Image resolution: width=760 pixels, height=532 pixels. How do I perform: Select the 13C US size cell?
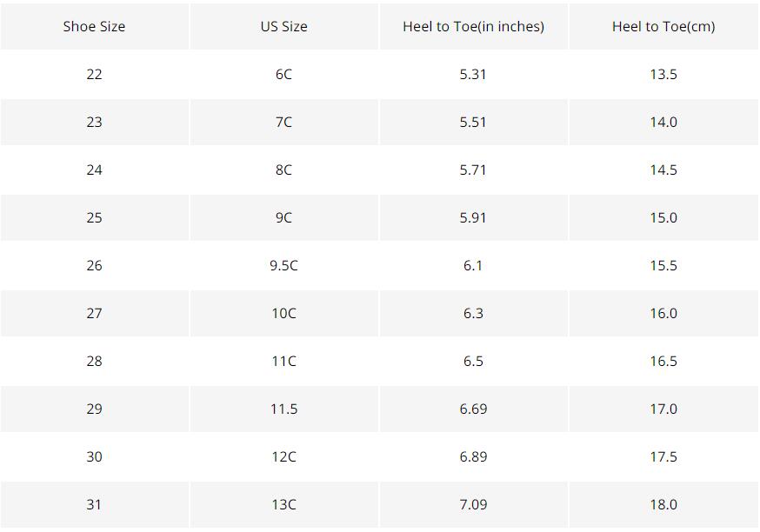tap(283, 504)
